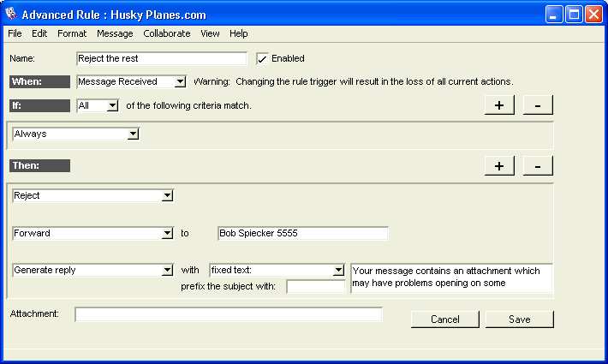The width and height of the screenshot is (608, 364).
Task: Click the If: label
Action: tap(39, 106)
